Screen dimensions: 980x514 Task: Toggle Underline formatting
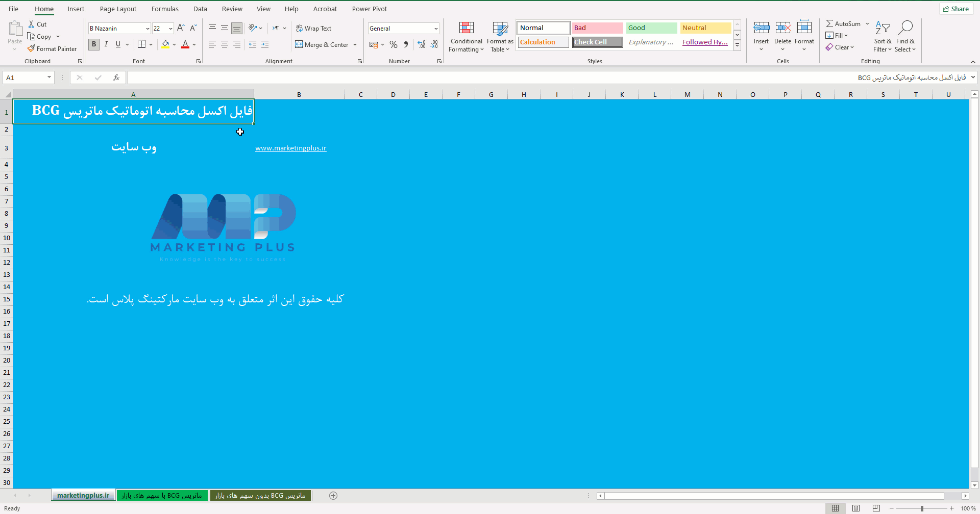pos(118,44)
